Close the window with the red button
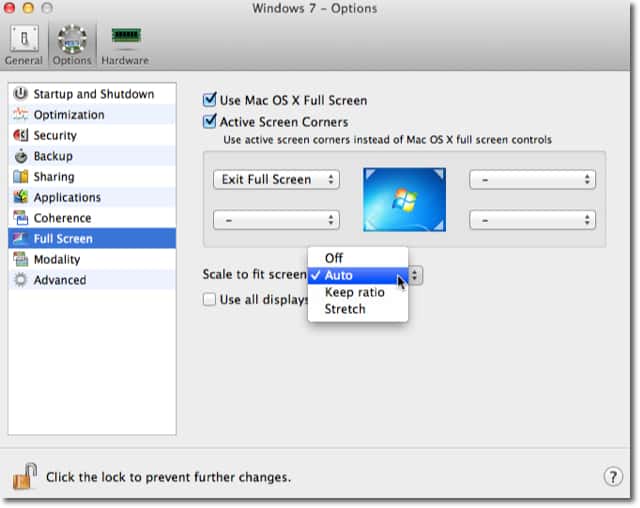640x508 pixels. click(9, 8)
